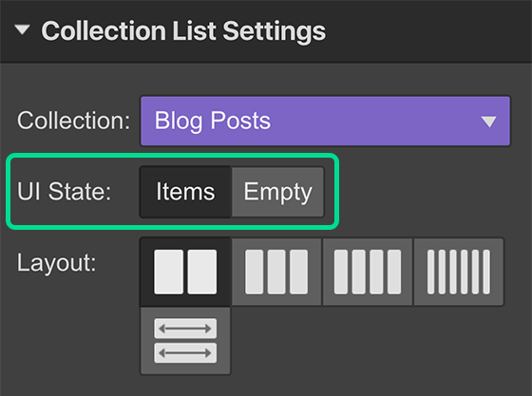Click the Collection: field label
Image resolution: width=532 pixels, height=396 pixels.
(74, 121)
